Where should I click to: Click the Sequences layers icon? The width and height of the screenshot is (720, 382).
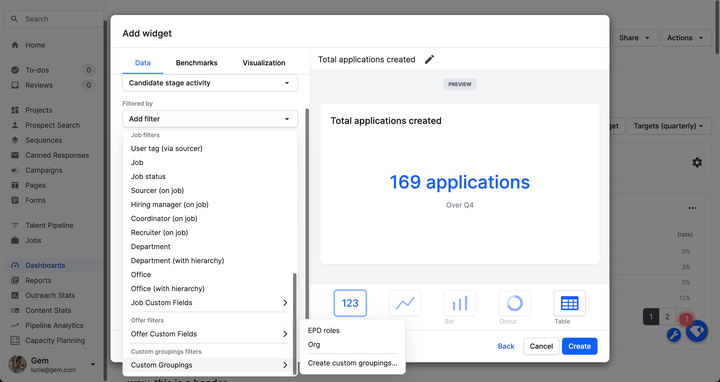[15, 140]
